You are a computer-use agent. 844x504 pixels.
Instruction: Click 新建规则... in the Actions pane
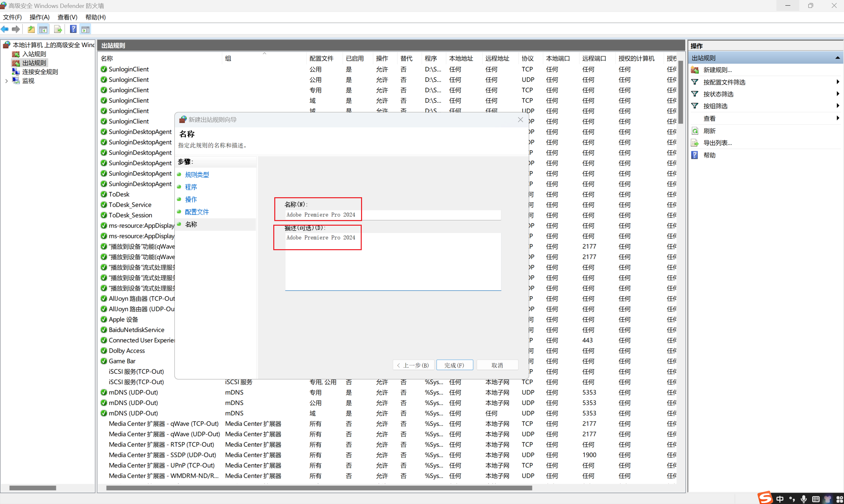(717, 70)
